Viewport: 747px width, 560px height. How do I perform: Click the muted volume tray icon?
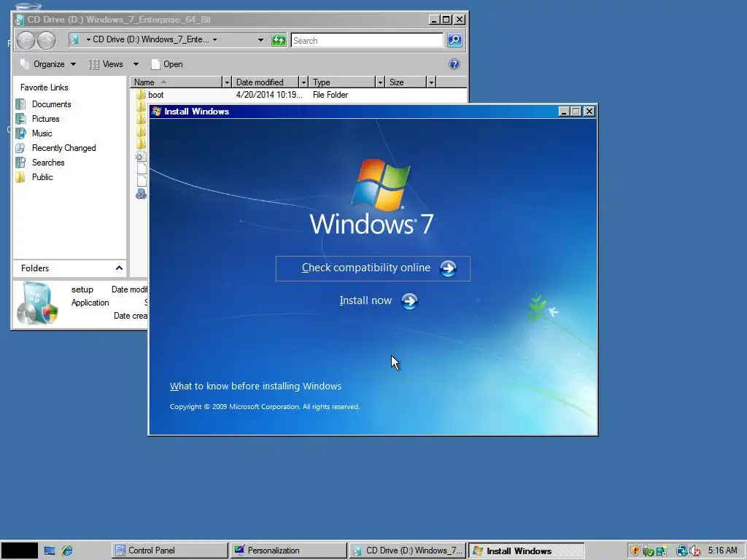click(695, 551)
